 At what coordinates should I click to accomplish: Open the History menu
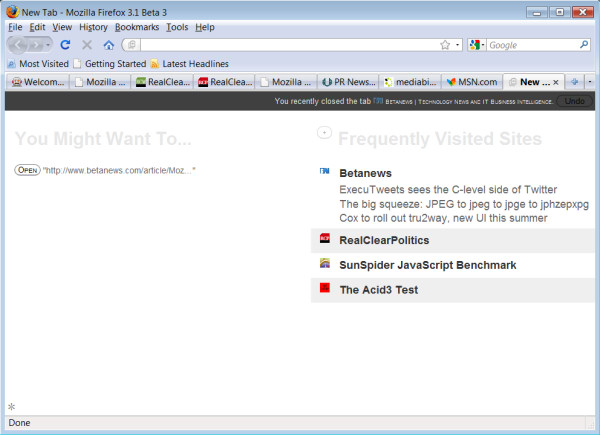pyautogui.click(x=93, y=27)
